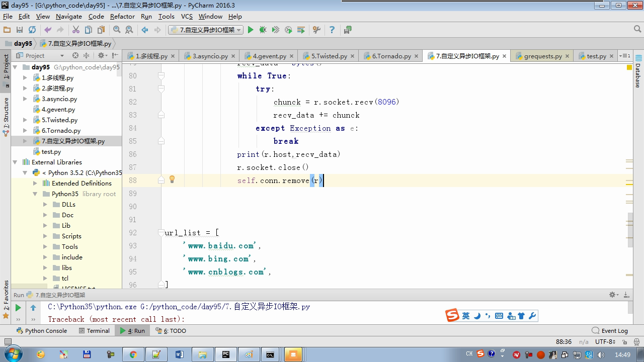Start debugging with the bug icon
This screenshot has width=644, height=362.
(x=263, y=30)
